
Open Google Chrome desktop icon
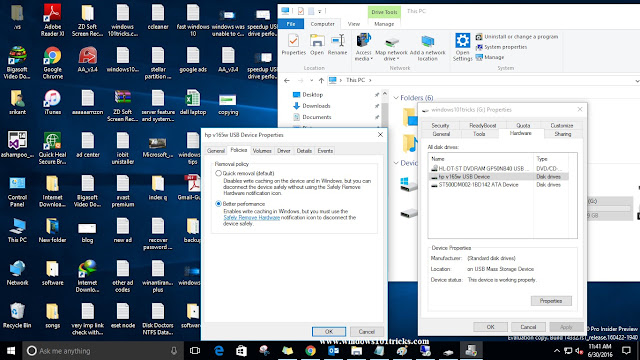[x=52, y=62]
